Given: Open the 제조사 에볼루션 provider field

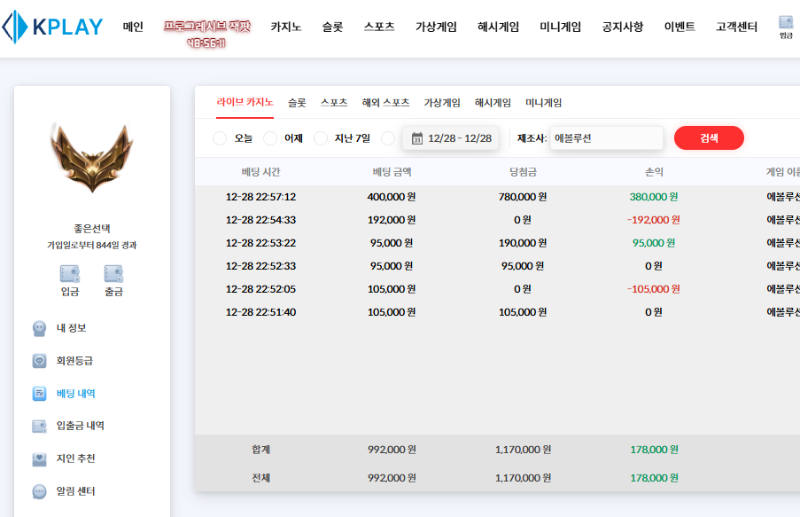Looking at the screenshot, I should click(x=606, y=138).
